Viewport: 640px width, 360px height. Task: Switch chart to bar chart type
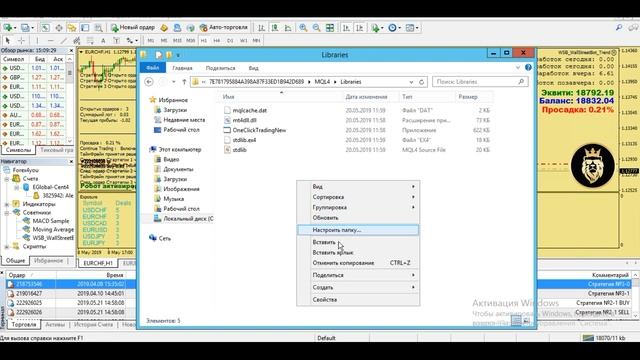point(261,28)
